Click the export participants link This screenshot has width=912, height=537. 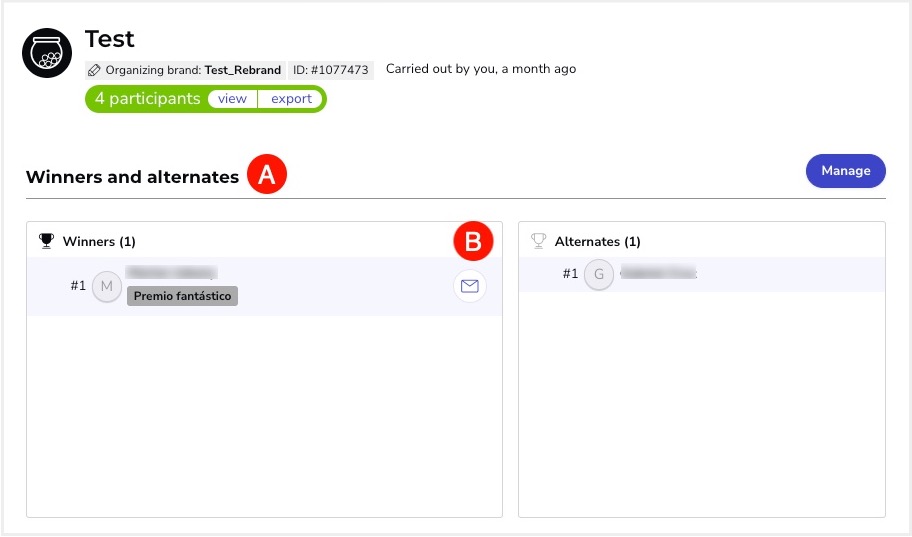coord(291,99)
